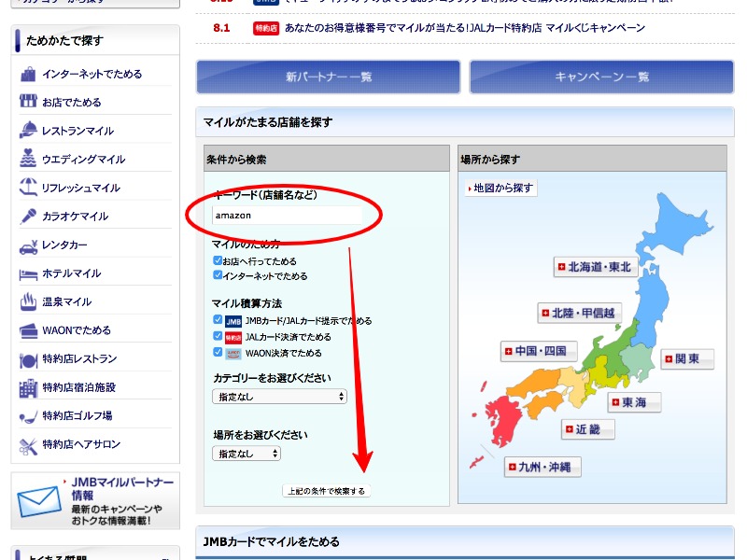Select the 東海 region button
Image resolution: width=747 pixels, height=560 pixels.
[x=634, y=402]
